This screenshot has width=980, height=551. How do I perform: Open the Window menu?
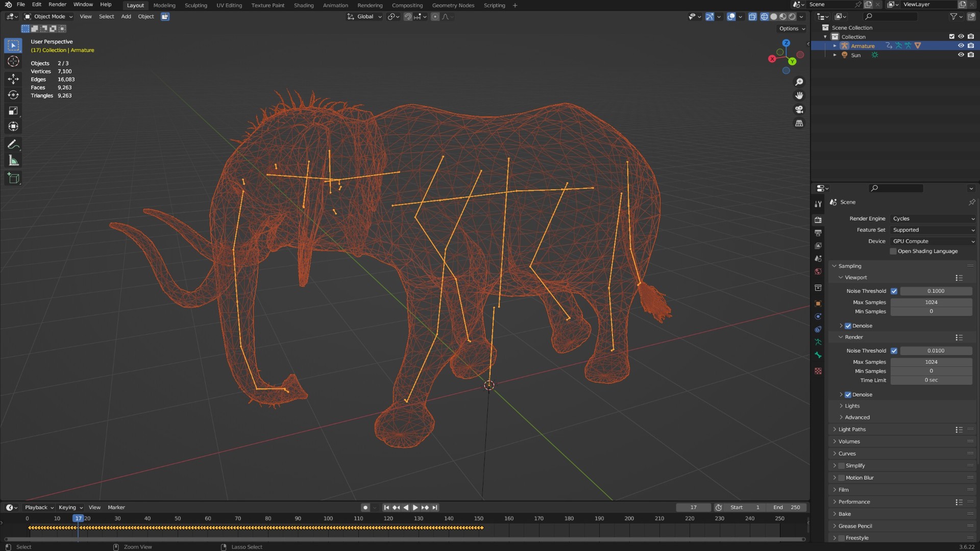pyautogui.click(x=83, y=5)
